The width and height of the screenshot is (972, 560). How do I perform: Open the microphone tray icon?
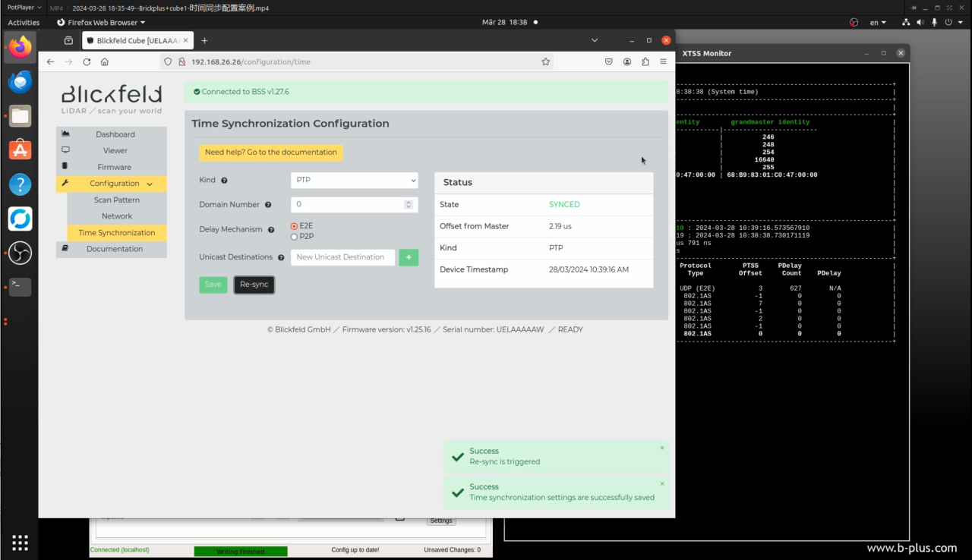[935, 23]
